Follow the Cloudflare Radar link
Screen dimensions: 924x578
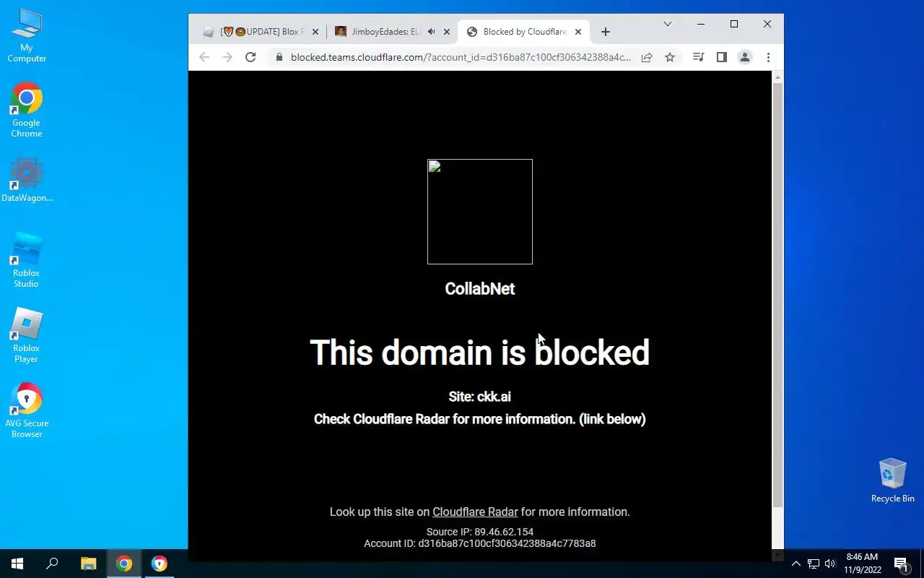point(475,512)
